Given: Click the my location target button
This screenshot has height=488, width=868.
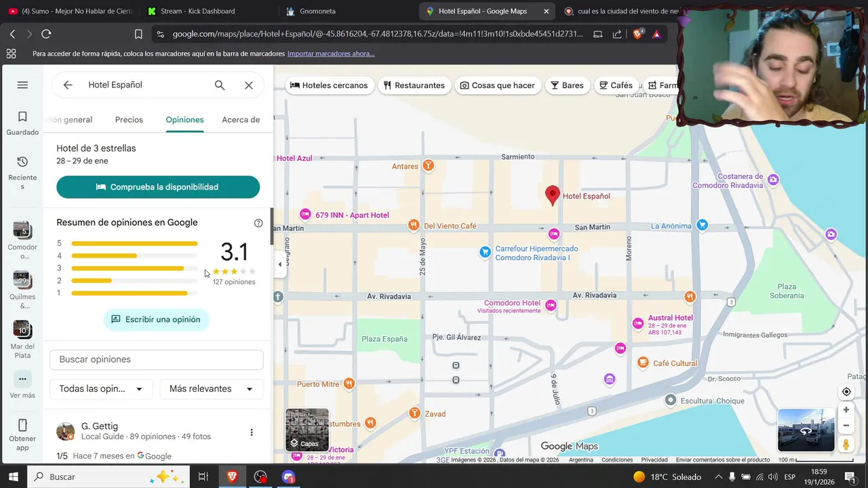Looking at the screenshot, I should (846, 392).
